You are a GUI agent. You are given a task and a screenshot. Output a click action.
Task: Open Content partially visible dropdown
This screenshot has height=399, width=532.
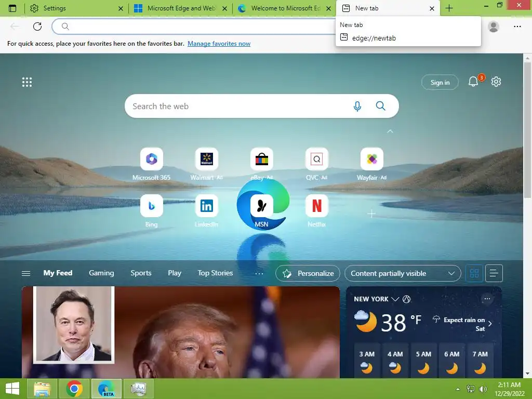[x=403, y=273]
